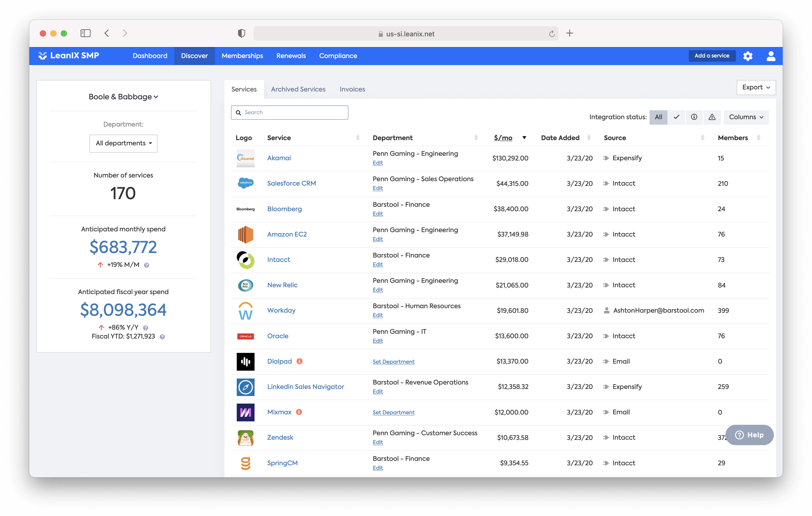The width and height of the screenshot is (812, 516).
Task: Expand the Boole & Babbage company dropdown
Action: (123, 97)
